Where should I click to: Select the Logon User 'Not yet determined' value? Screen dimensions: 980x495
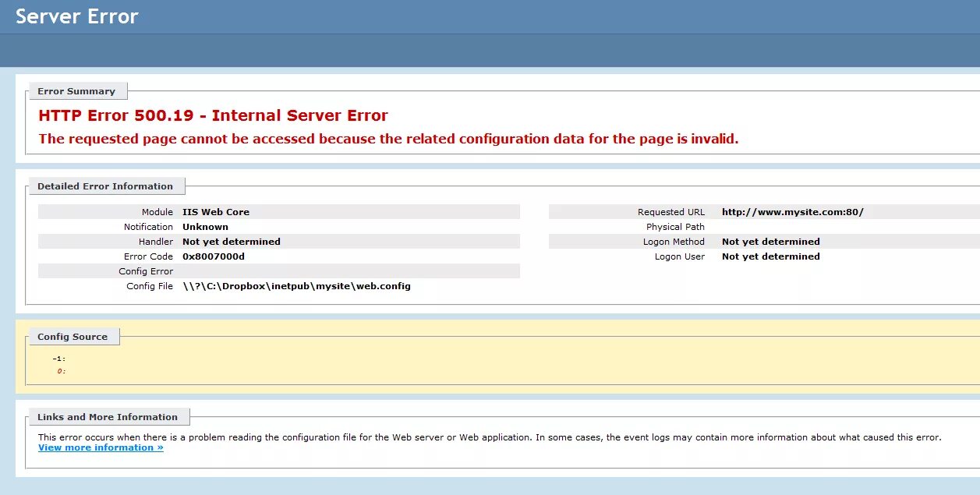click(x=771, y=256)
